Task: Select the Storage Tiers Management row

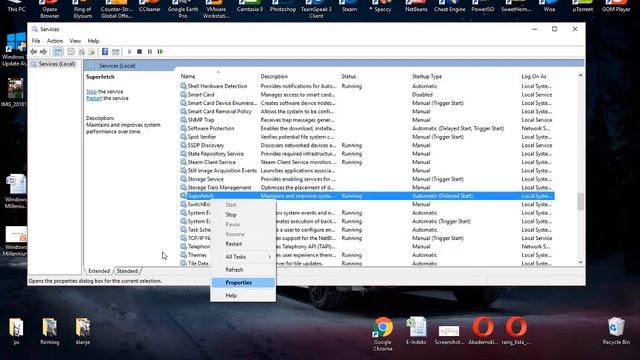Action: coord(367,187)
